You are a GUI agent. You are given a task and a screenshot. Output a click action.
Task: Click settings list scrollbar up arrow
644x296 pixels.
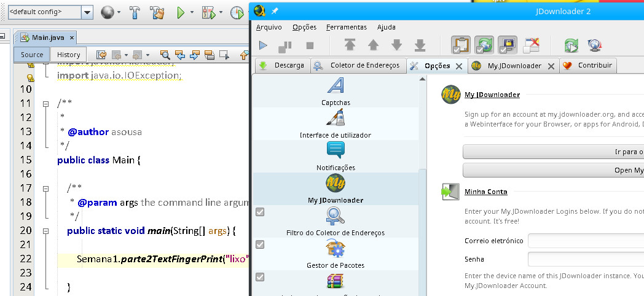(422, 79)
